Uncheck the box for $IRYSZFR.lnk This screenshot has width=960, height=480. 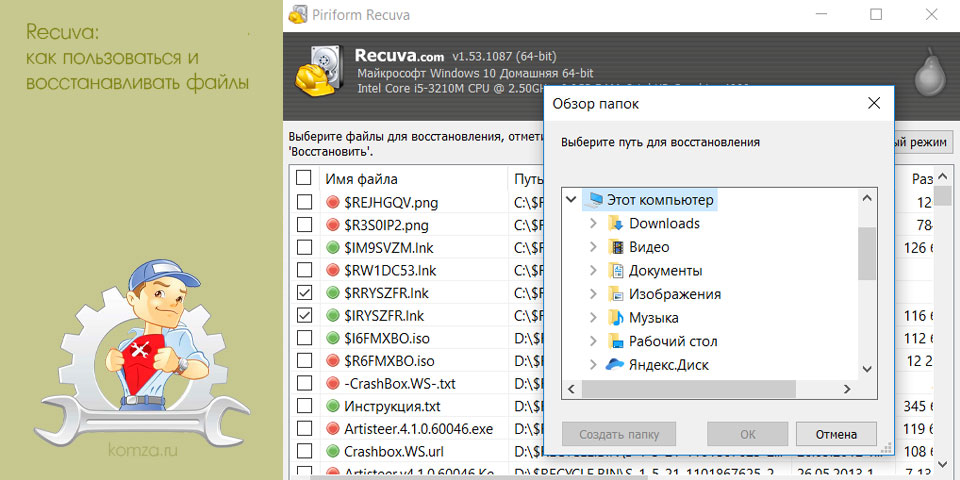tap(304, 315)
